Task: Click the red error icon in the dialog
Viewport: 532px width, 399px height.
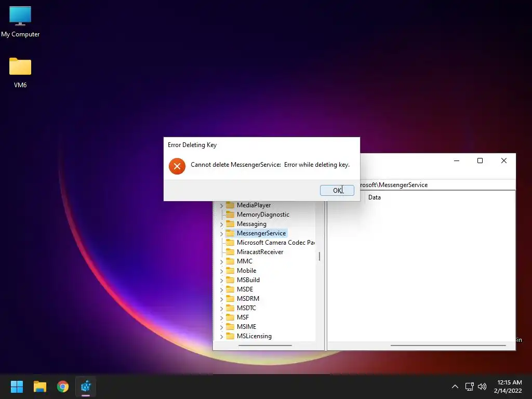Action: pyautogui.click(x=177, y=166)
